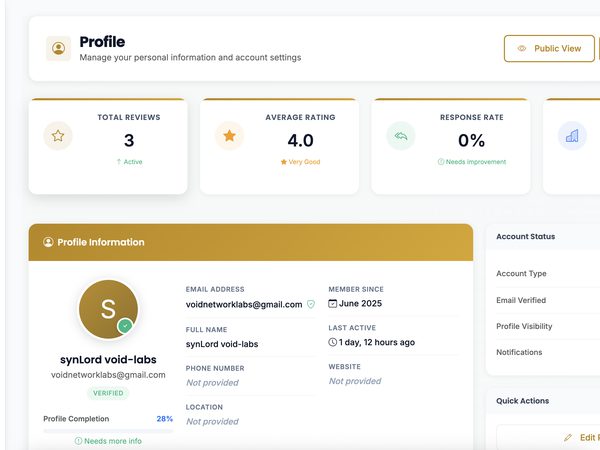Viewport: 600px width, 450px height.
Task: Click the clock icon beside last active time
Action: (x=333, y=342)
